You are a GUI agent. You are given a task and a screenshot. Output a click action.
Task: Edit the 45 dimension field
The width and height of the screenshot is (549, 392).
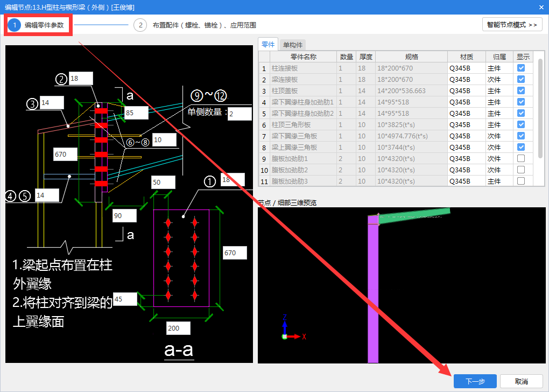[125, 299]
